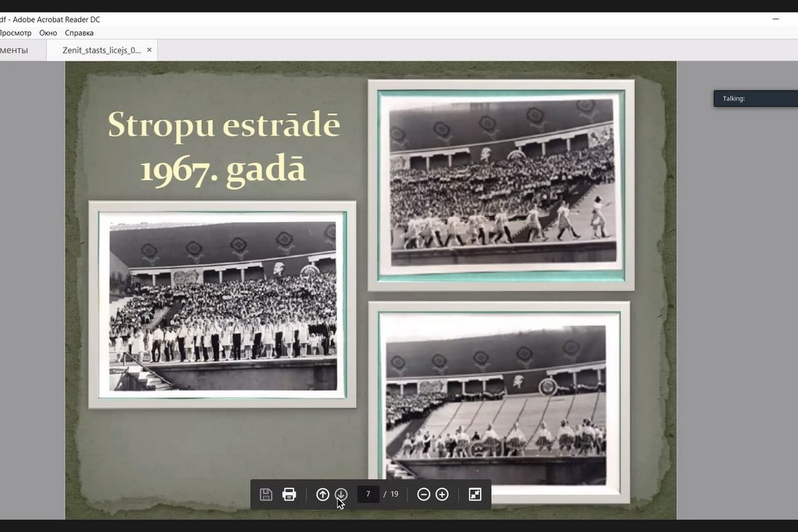Click the Stropu estrādē 1967. gadā heading

click(x=224, y=147)
